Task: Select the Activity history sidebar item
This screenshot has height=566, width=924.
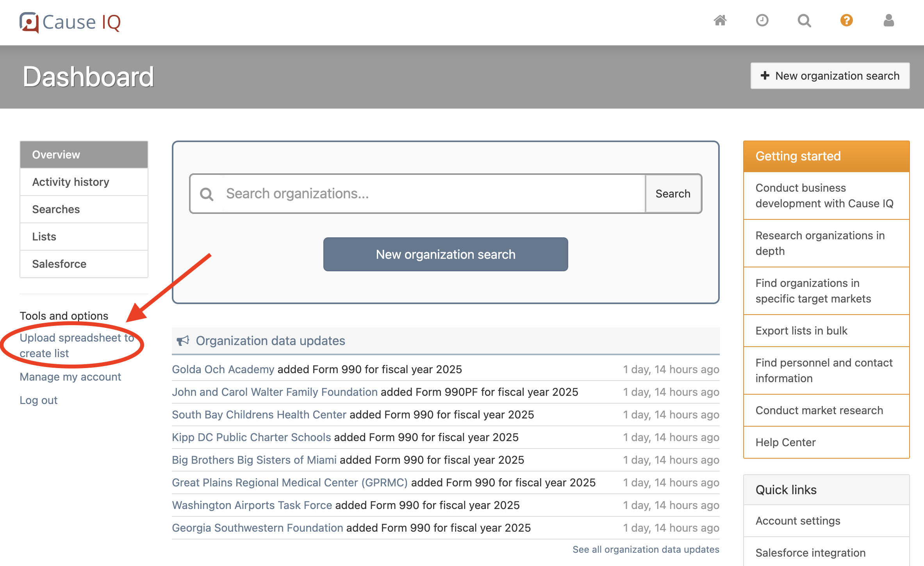Action: (84, 182)
